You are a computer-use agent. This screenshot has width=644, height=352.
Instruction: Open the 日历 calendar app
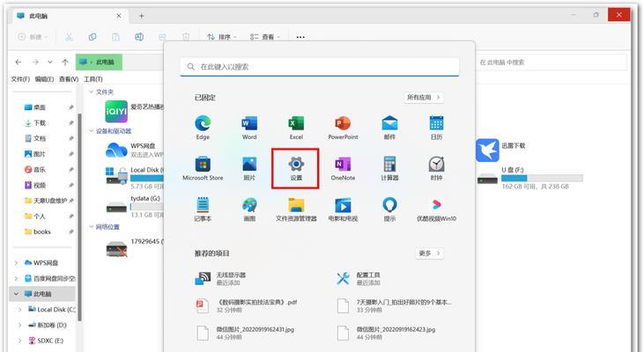pyautogui.click(x=436, y=128)
